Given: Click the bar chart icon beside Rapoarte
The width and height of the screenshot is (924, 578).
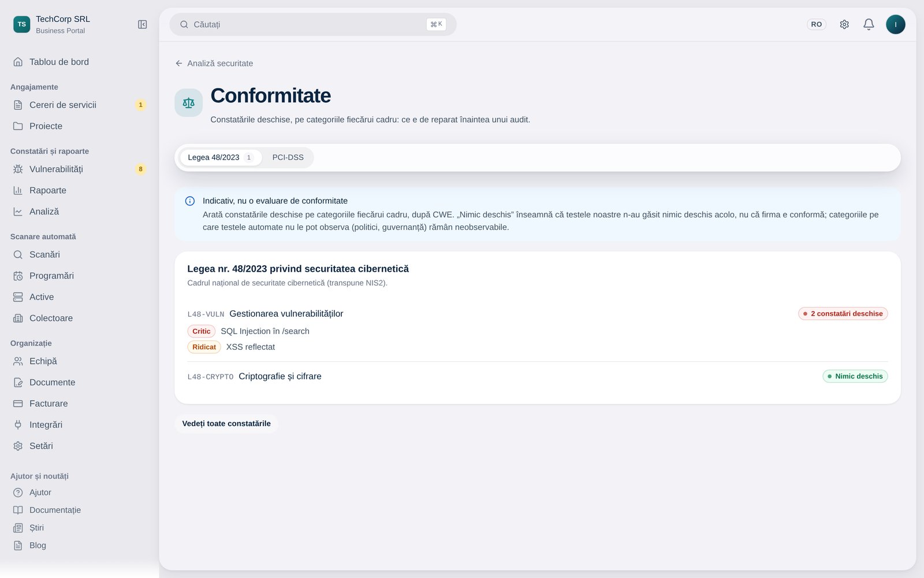Looking at the screenshot, I should click(x=18, y=190).
